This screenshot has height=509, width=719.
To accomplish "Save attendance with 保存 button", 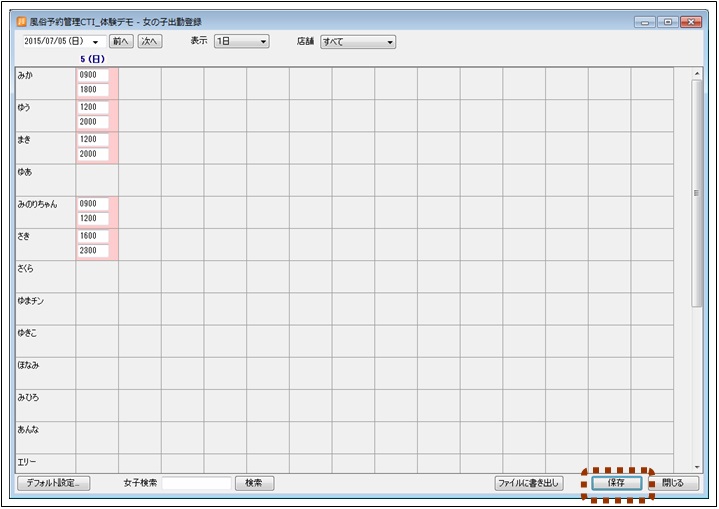I will (616, 483).
